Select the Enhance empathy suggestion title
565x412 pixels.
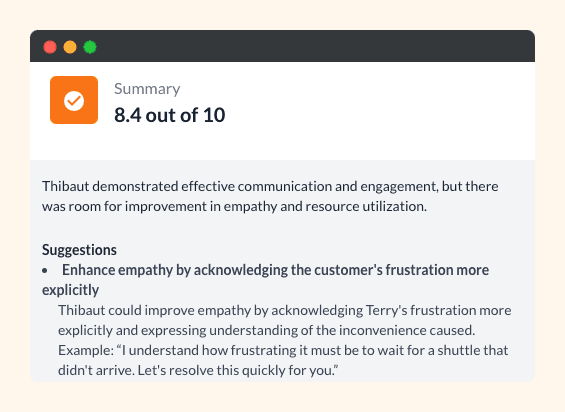point(265,280)
